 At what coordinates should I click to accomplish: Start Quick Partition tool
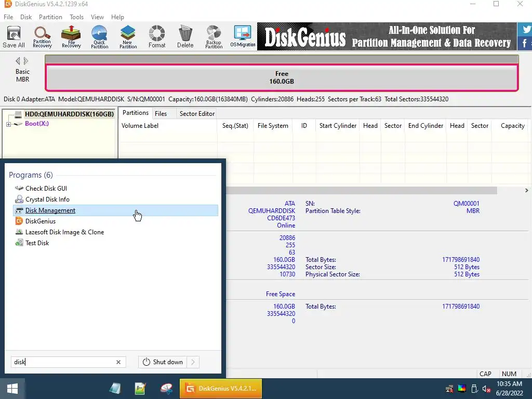click(99, 37)
